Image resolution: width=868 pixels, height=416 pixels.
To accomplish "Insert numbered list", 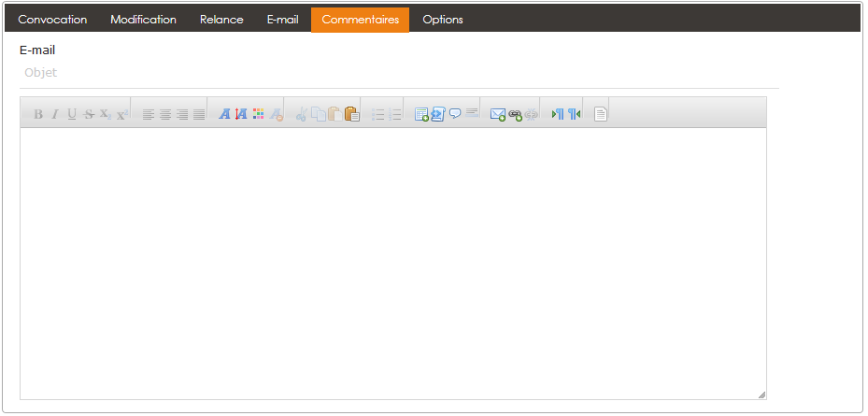I will (394, 114).
